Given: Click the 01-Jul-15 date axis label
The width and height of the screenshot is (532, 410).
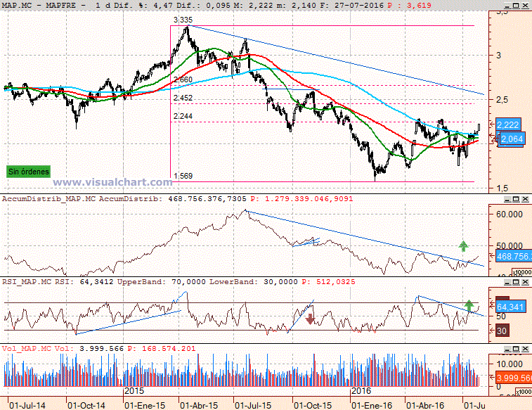Looking at the screenshot, I should pyautogui.click(x=253, y=405).
